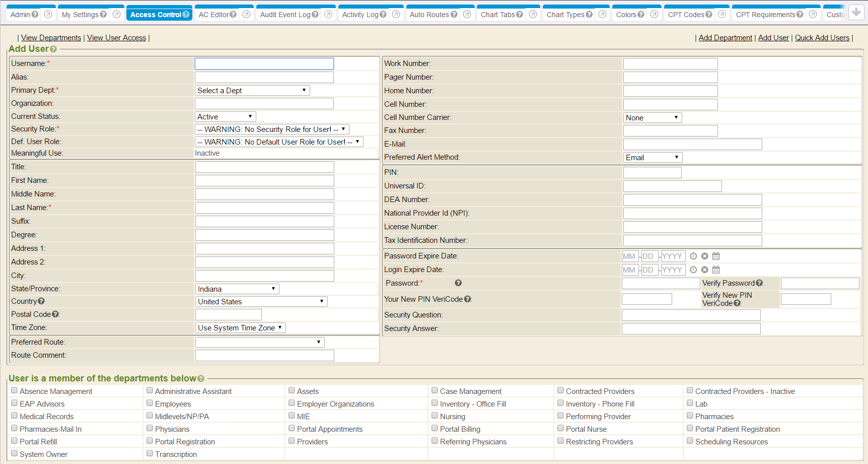Open the Security Role dropdown
This screenshot has height=464, width=868.
point(271,129)
